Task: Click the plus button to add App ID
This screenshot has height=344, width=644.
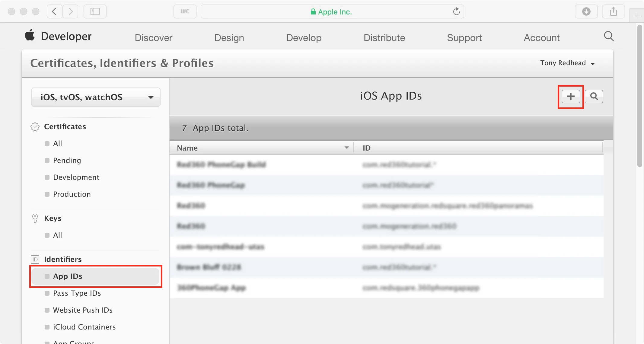Action: pos(571,97)
